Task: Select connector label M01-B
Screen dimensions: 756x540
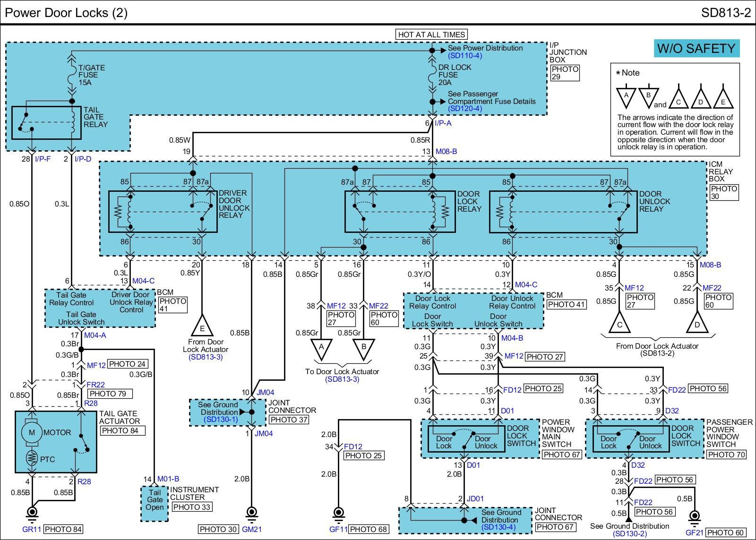Action: tap(168, 479)
